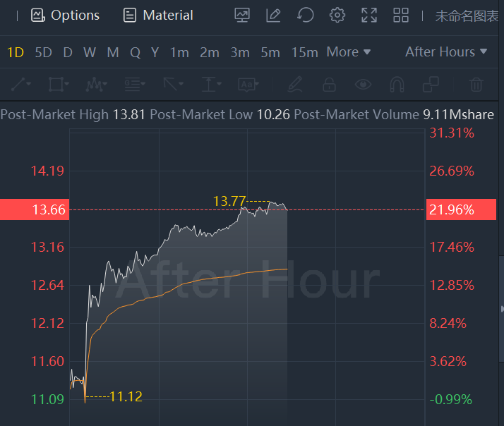Switch to the 5D timeframe tab
Viewport: 504px width, 426px height.
coord(44,51)
